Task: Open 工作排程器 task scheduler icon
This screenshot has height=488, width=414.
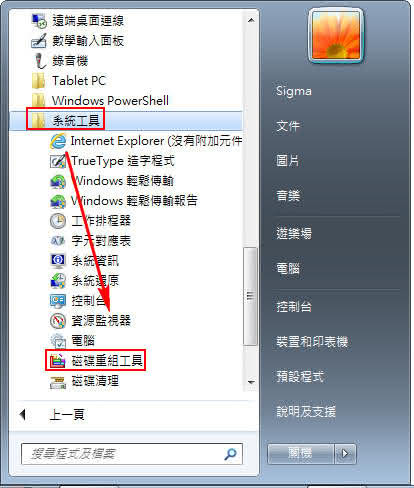Action: (x=58, y=221)
